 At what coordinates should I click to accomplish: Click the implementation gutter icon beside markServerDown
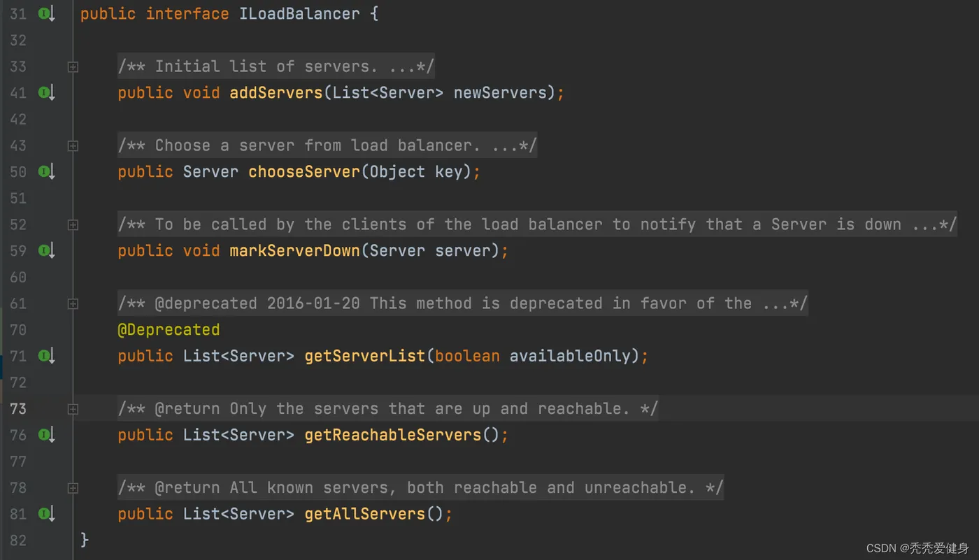point(46,250)
